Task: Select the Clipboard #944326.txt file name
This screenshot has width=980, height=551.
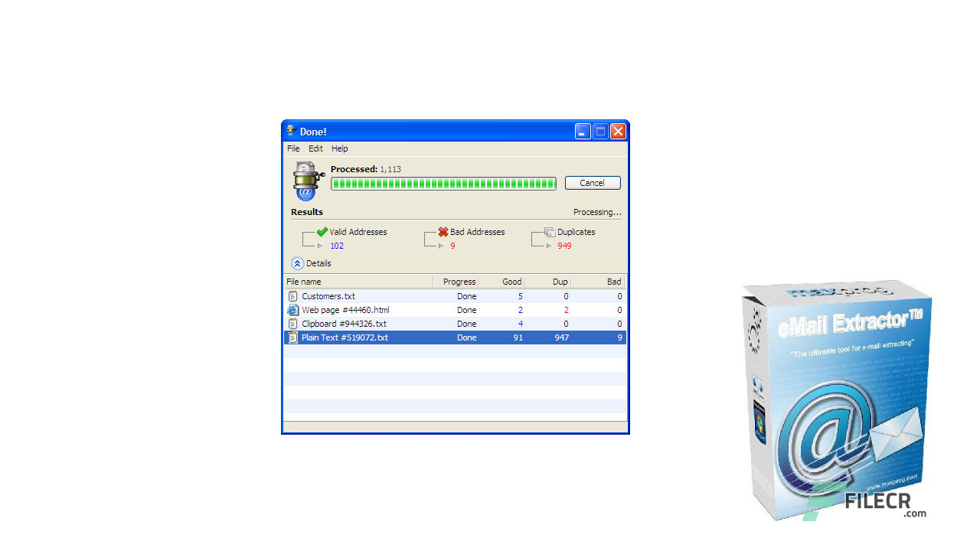Action: pos(344,324)
